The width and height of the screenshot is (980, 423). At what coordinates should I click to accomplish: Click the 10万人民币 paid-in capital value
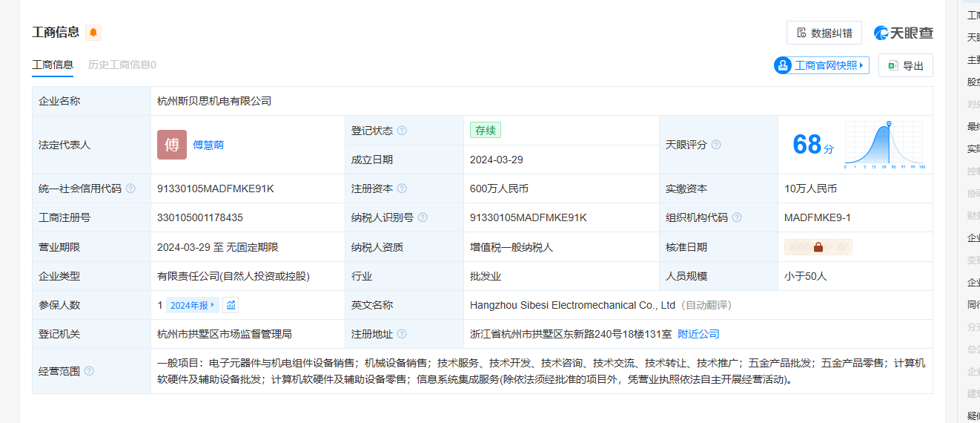pyautogui.click(x=810, y=188)
